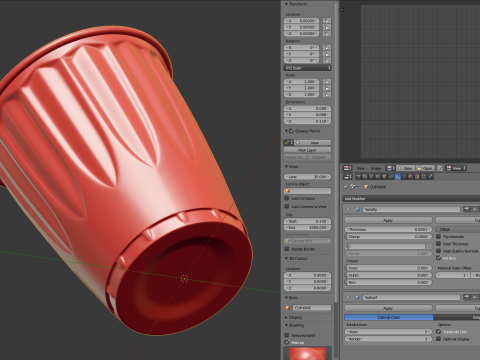Click the Lens value field

(307, 177)
